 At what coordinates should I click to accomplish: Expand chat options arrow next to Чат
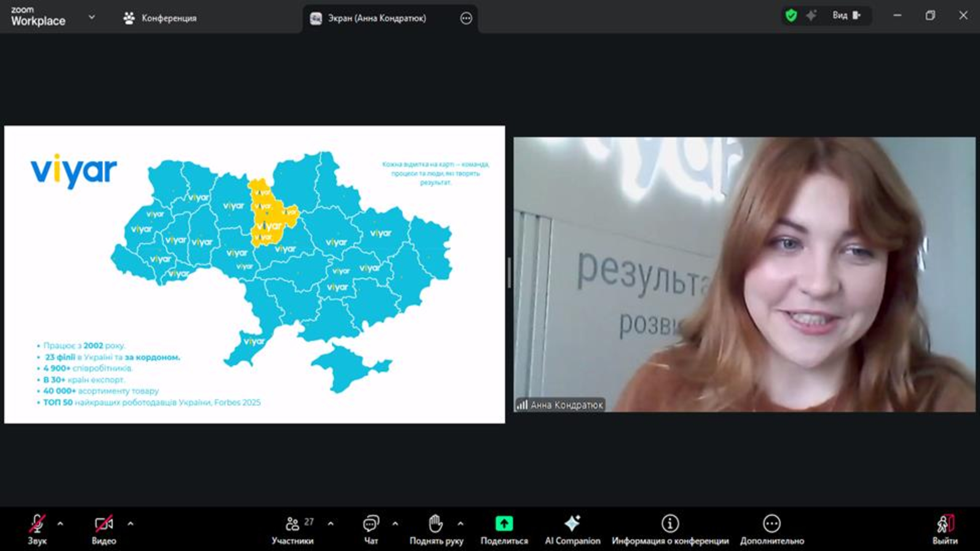tap(395, 524)
